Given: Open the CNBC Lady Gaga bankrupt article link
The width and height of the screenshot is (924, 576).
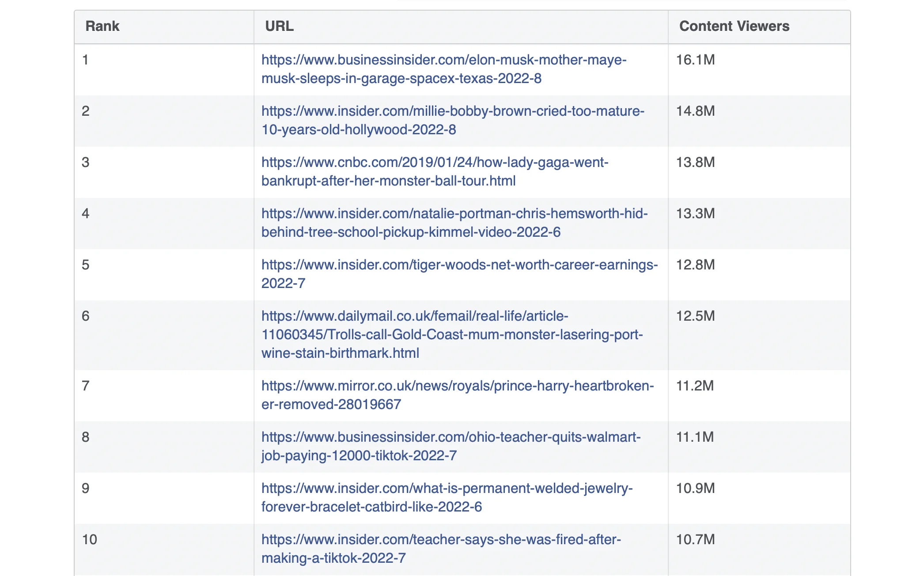Looking at the screenshot, I should (x=435, y=171).
